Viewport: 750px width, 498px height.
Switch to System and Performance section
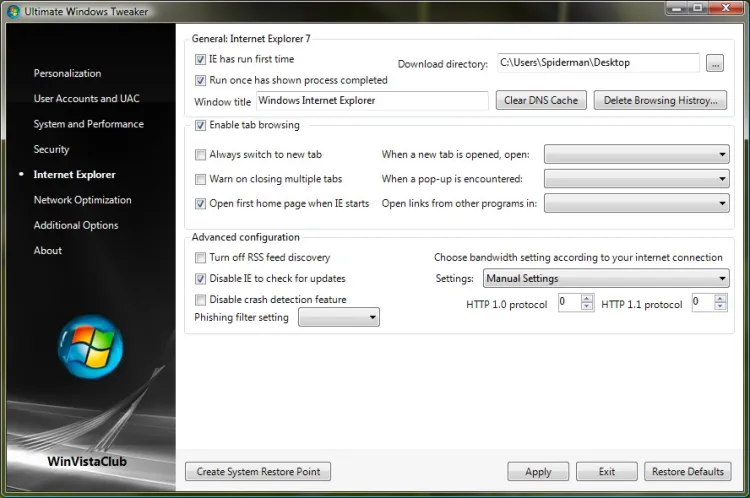pyautogui.click(x=88, y=124)
